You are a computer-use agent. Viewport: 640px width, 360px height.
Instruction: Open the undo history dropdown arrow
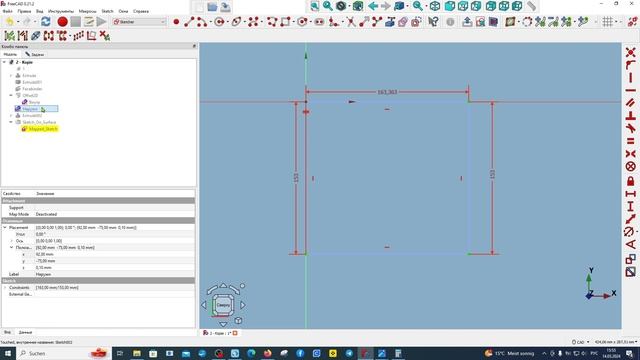(x=18, y=22)
